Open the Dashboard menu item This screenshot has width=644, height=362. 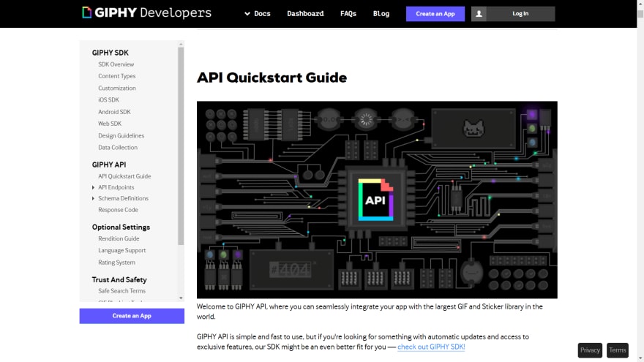305,14
